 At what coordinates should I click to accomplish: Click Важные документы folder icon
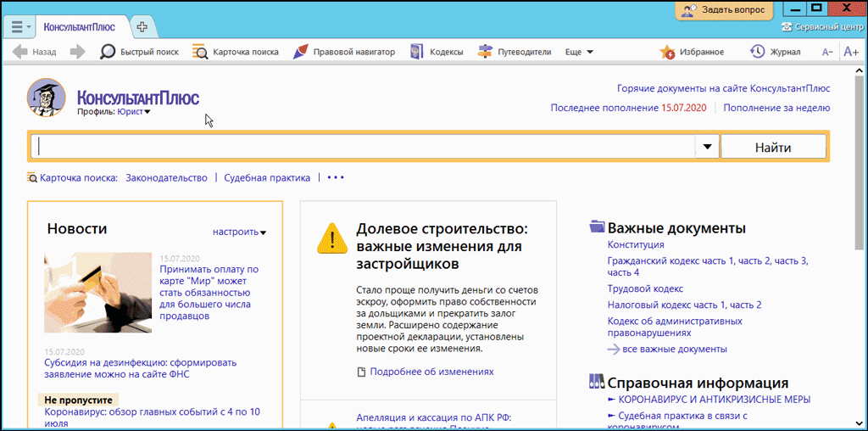pos(598,227)
